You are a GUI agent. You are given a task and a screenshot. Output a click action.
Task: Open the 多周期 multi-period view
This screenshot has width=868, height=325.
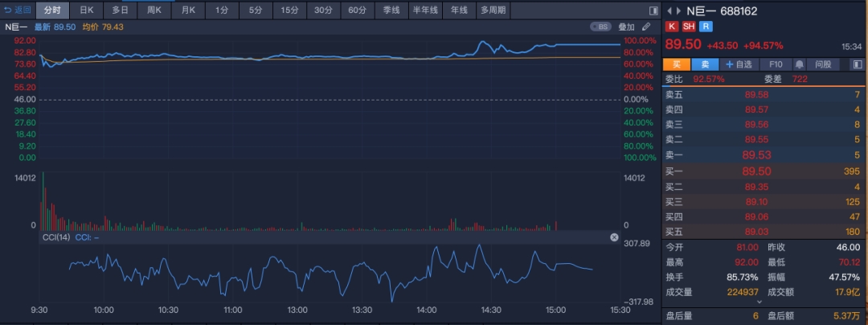[493, 10]
